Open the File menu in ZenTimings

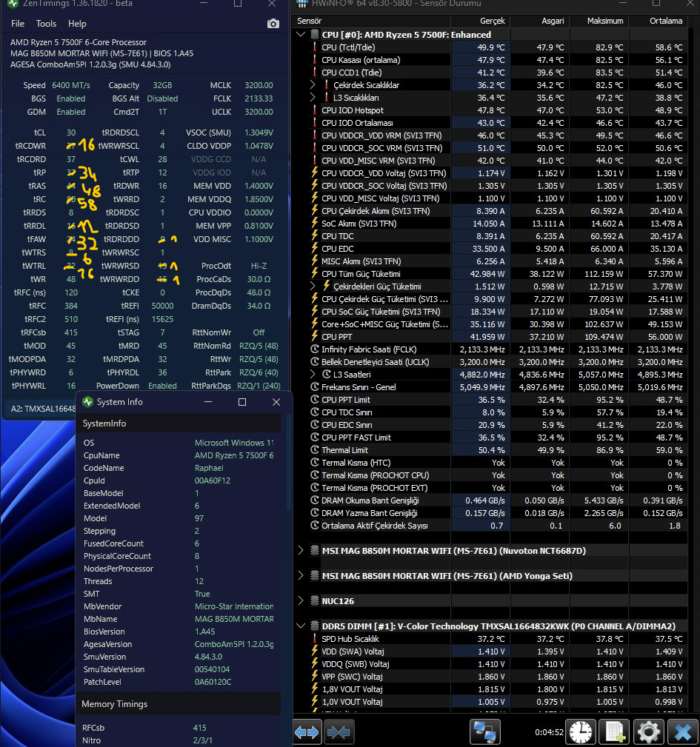pos(18,24)
